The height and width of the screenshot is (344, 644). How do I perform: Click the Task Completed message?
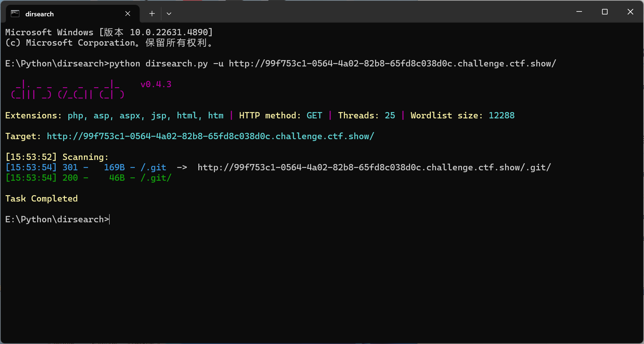[x=41, y=199]
